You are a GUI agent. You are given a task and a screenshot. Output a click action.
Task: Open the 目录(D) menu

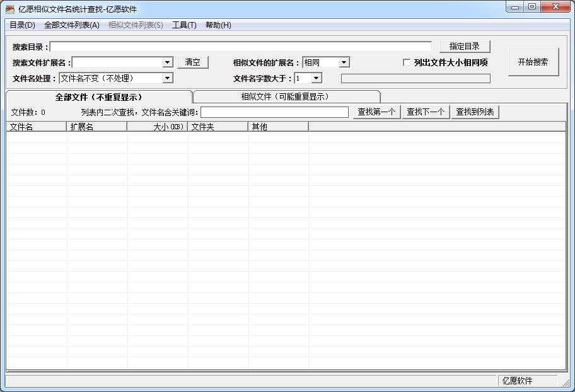click(22, 25)
